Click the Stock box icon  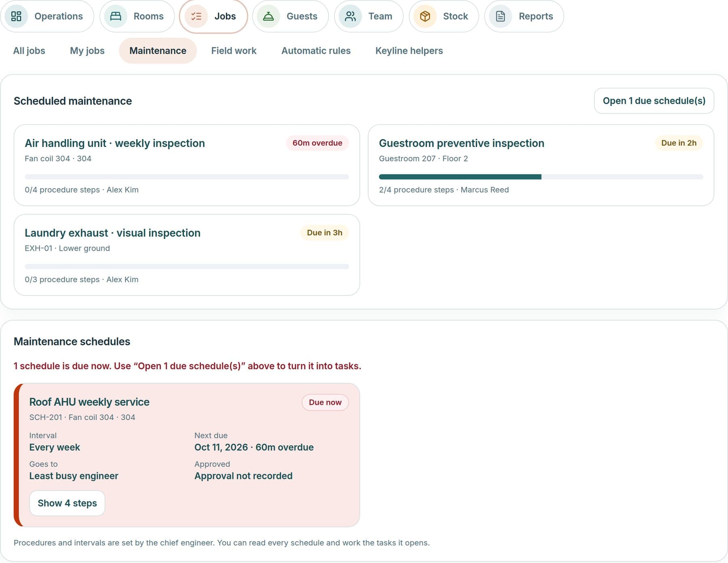coord(425,16)
